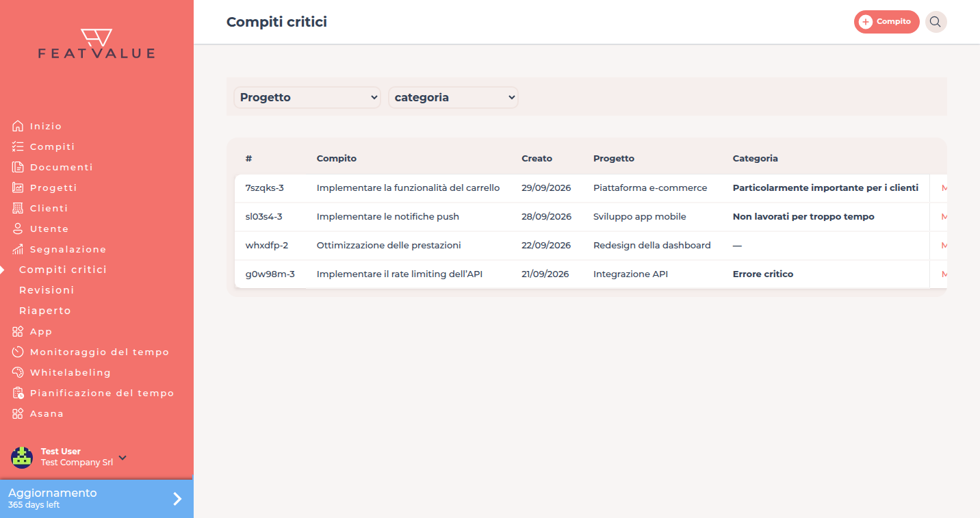
Task: Click the Utente person icon
Action: [x=18, y=229]
